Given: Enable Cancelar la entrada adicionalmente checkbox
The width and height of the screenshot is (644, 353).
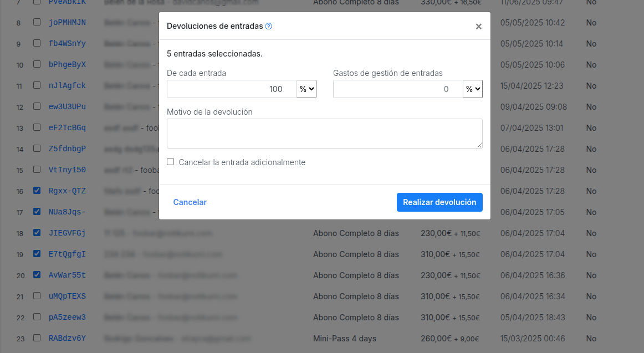Looking at the screenshot, I should 171,162.
